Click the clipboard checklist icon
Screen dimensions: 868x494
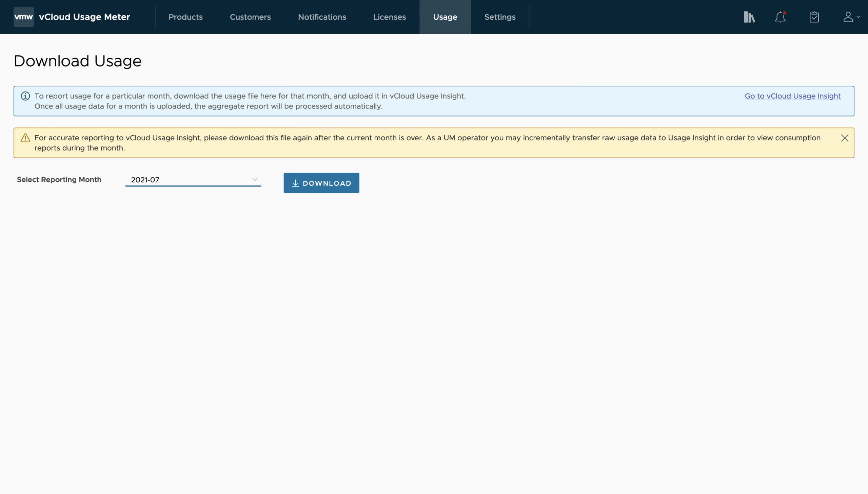814,17
